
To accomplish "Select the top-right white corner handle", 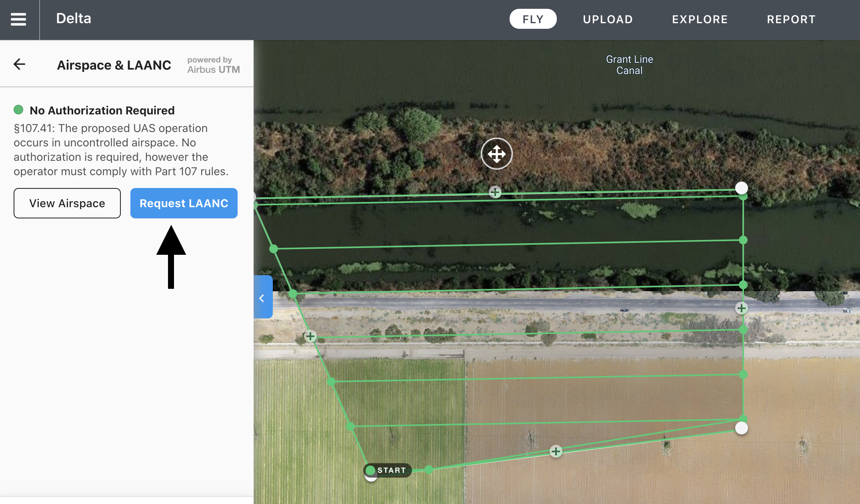I will click(742, 188).
